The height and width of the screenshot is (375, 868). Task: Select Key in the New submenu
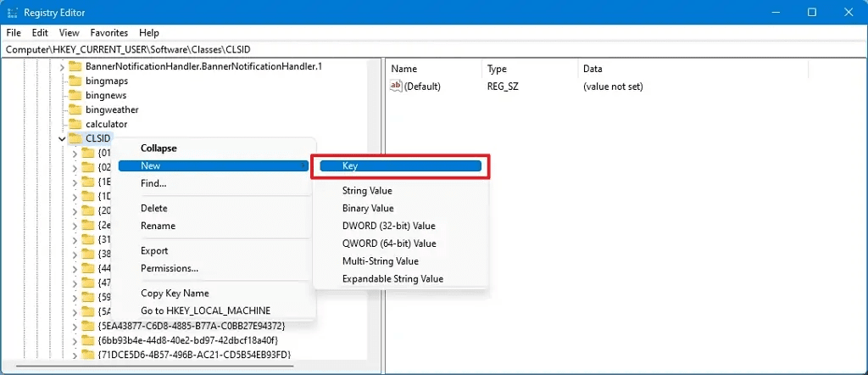pyautogui.click(x=401, y=165)
